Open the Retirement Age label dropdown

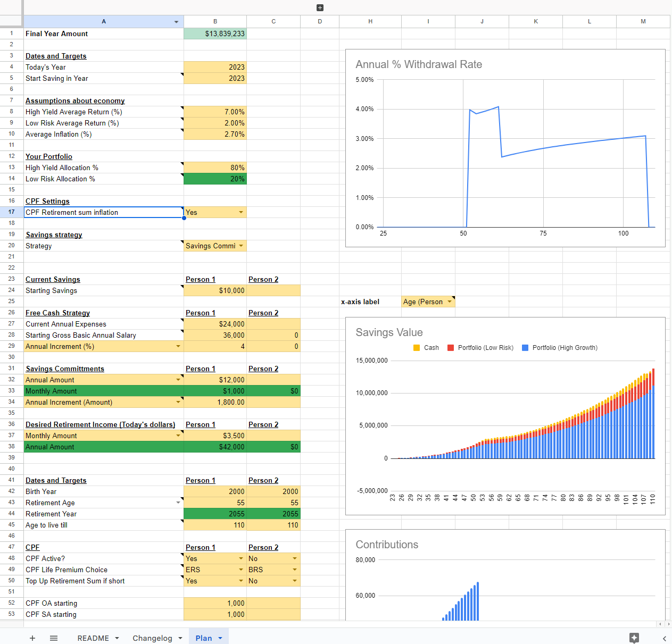point(178,503)
